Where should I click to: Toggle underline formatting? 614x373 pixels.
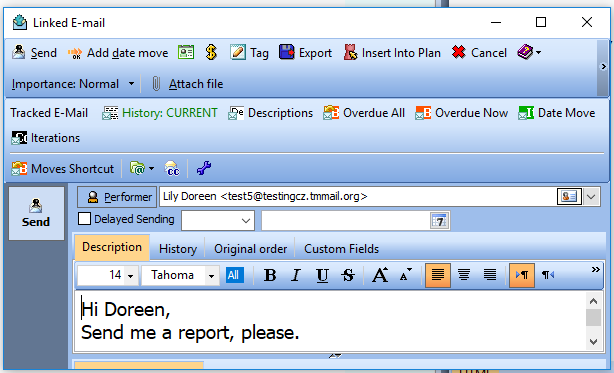point(322,275)
